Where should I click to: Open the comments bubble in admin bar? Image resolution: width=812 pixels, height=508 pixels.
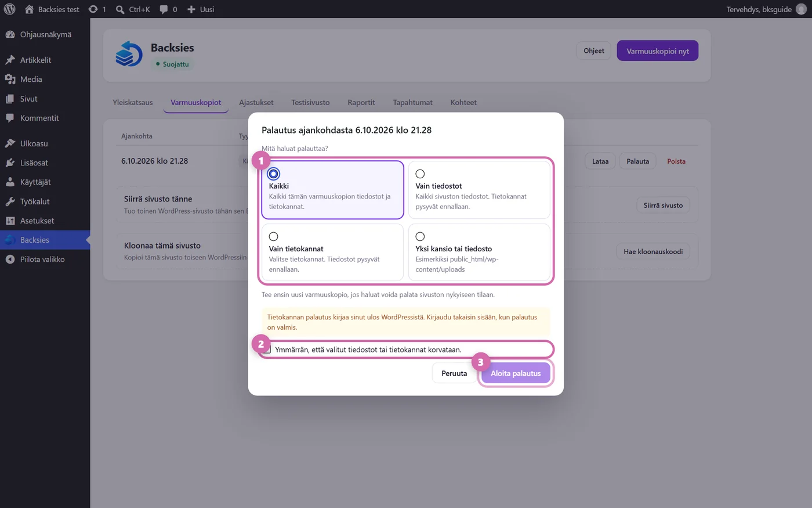click(164, 9)
